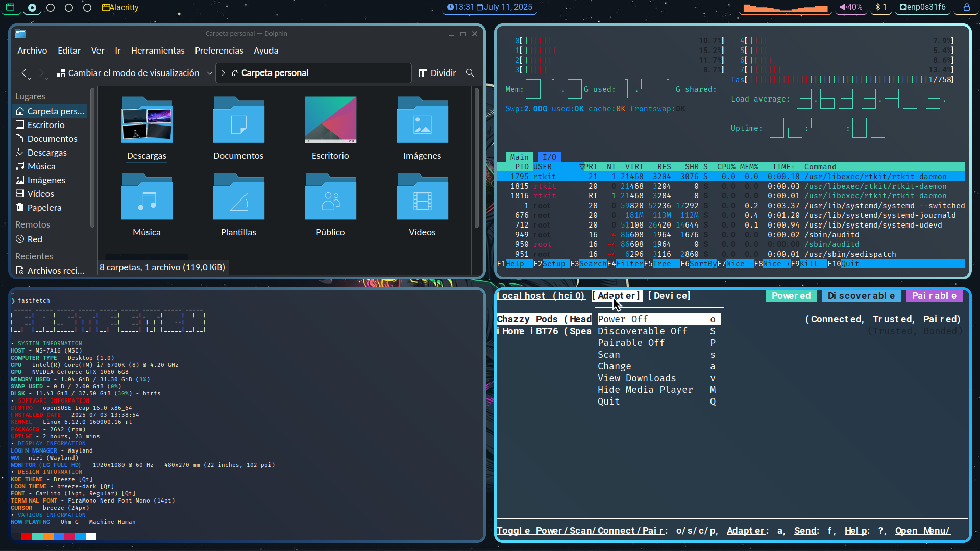The image size is (980, 551).
Task: Select View Downloads in adapter menu
Action: click(659, 378)
